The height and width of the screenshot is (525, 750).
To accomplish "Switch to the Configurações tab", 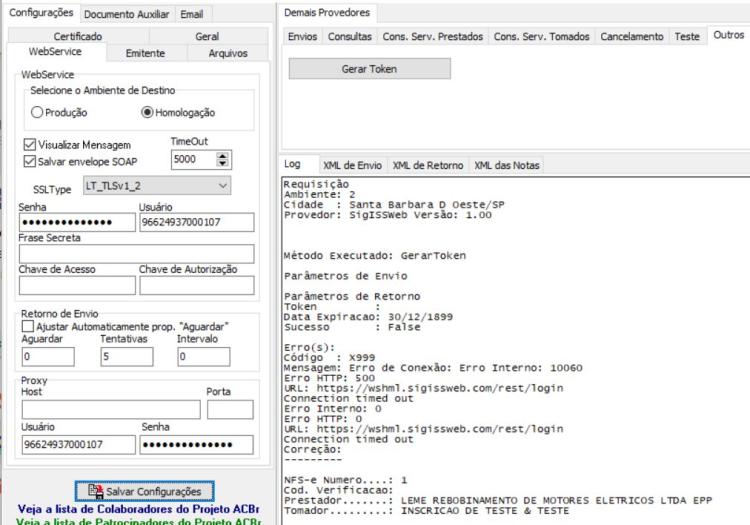I will point(41,12).
